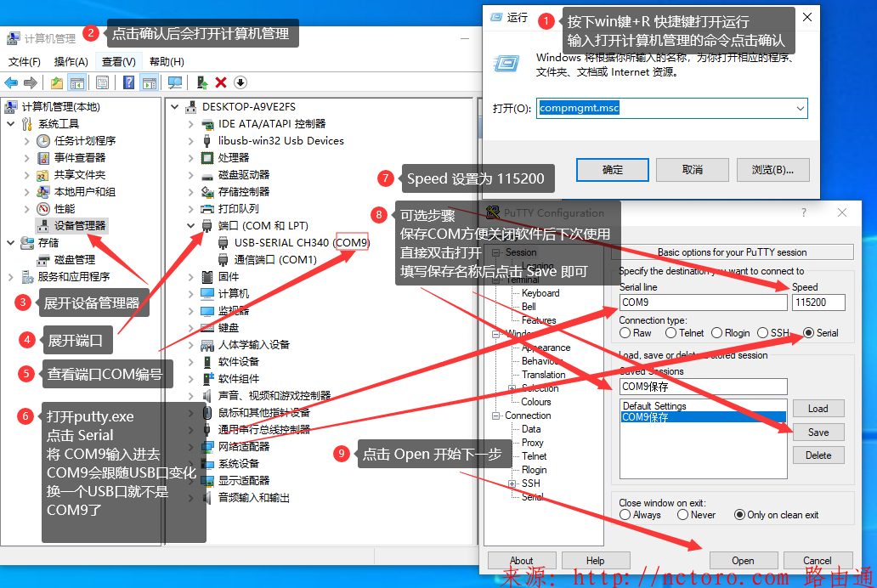Screen dimensions: 877x588
Task: Select Raw connection type radio button
Action: pos(625,333)
